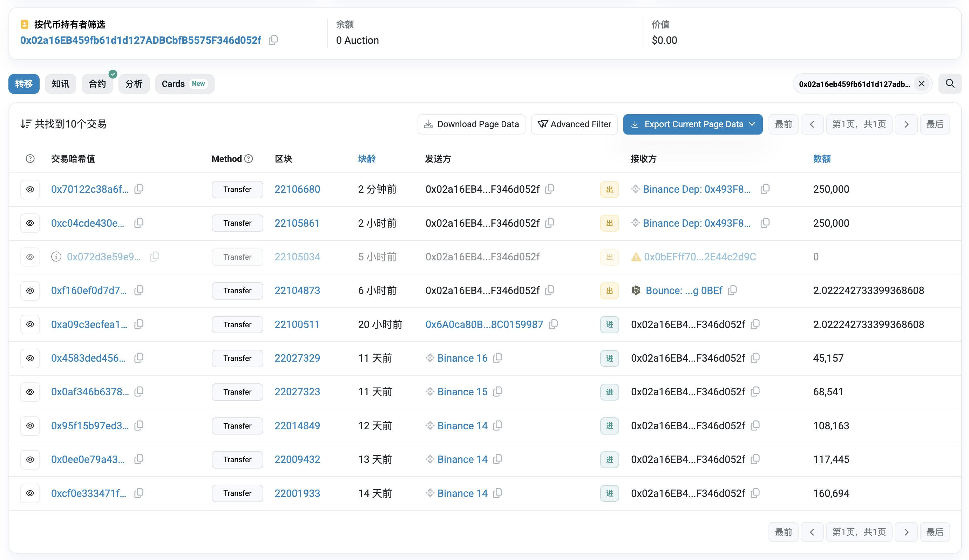Switch to the 合约 tab
This screenshot has height=560, width=969.
pos(97,84)
